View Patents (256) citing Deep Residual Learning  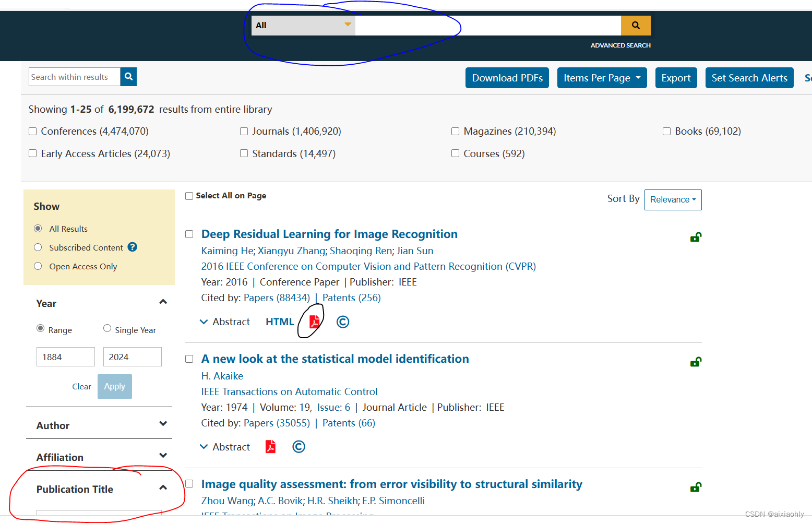click(x=352, y=298)
